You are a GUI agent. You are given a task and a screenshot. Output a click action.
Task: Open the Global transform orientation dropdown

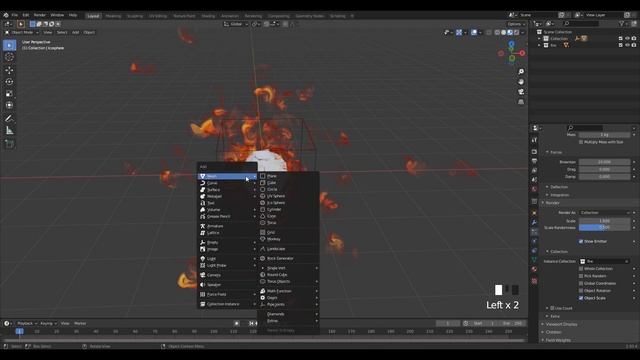point(236,24)
